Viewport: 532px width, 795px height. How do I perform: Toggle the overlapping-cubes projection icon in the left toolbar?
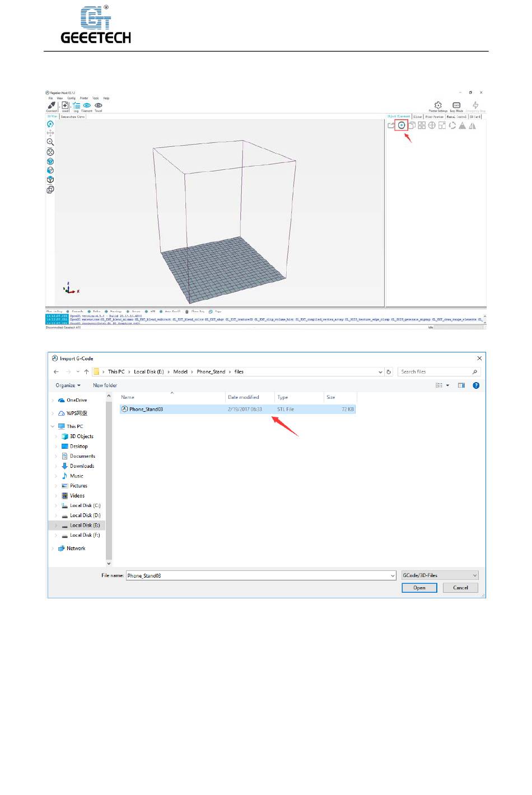coord(50,189)
